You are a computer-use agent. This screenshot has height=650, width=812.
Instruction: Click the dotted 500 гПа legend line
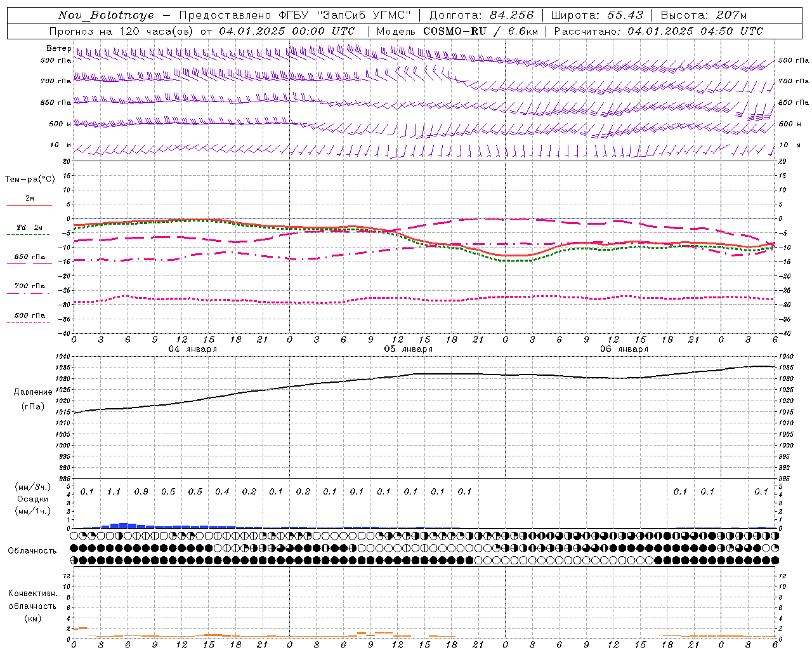29,322
